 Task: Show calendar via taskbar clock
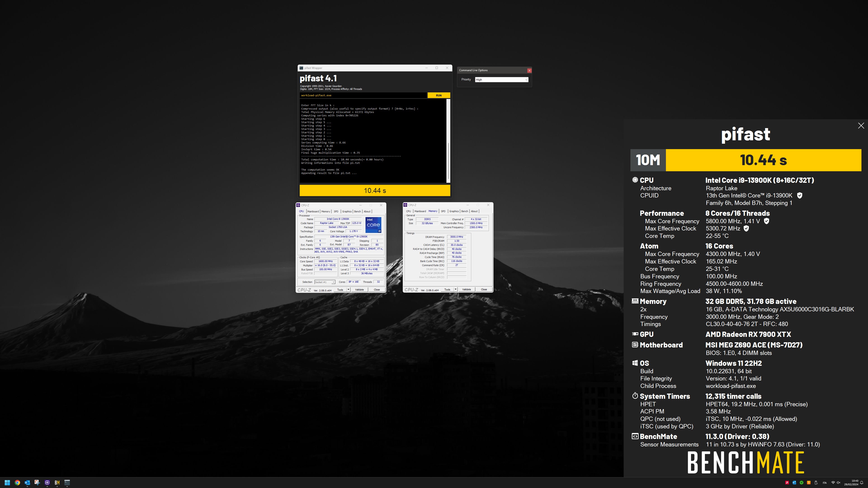click(851, 483)
